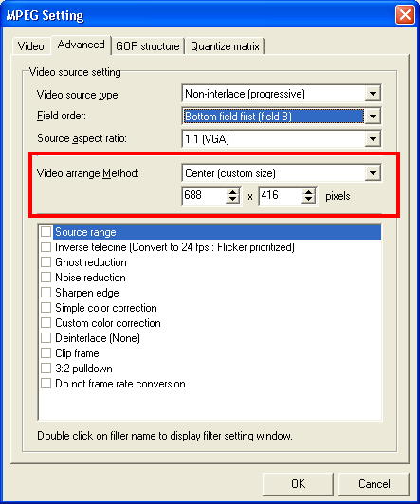This screenshot has height=504, width=420.
Task: Switch to the GOP structure tab
Action: click(148, 46)
